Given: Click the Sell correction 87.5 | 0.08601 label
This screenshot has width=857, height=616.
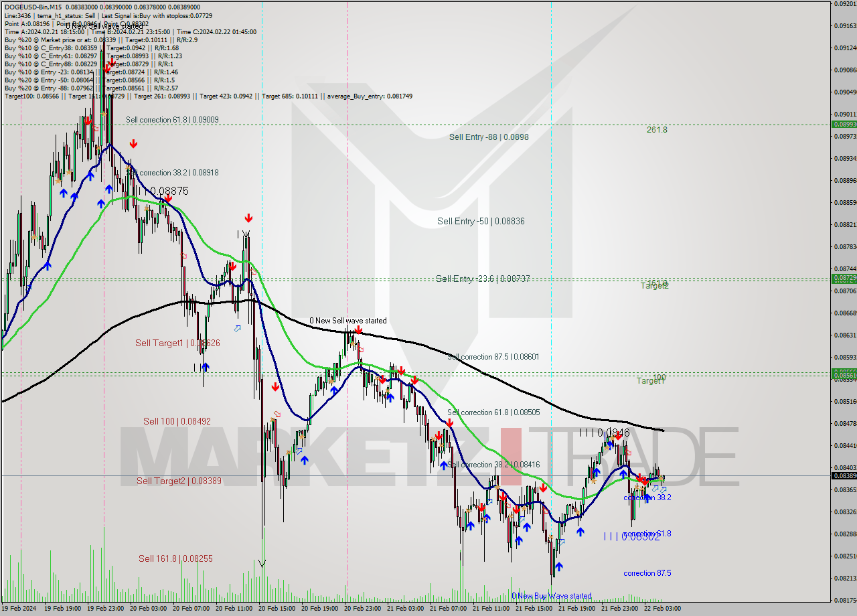Looking at the screenshot, I should [x=493, y=357].
